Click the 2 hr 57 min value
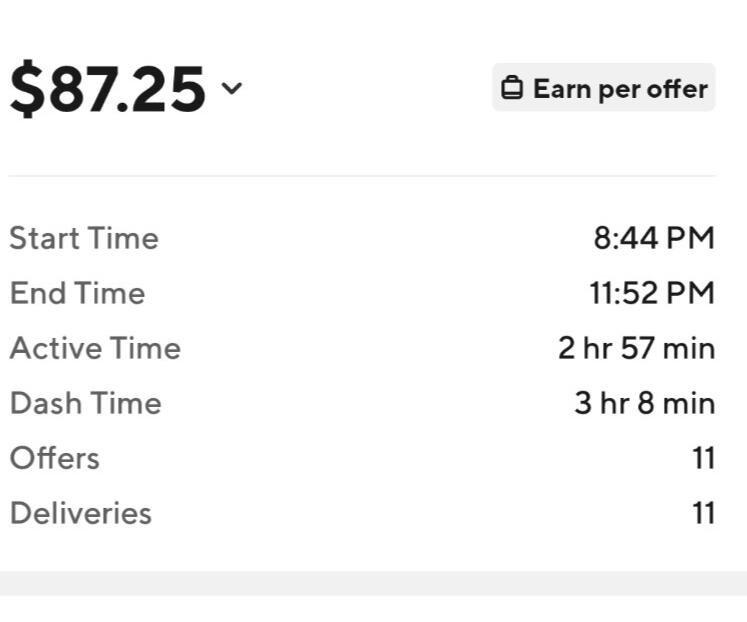The height and width of the screenshot is (622, 747). point(636,348)
